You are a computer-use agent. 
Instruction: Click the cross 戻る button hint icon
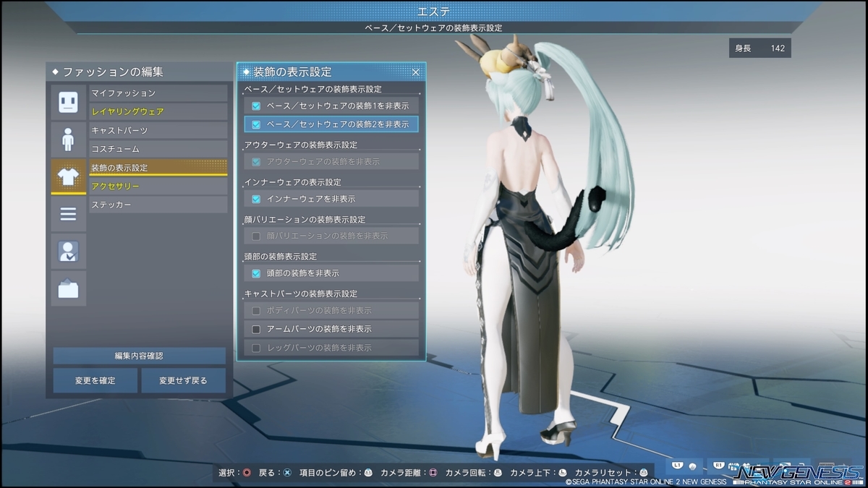(x=287, y=473)
